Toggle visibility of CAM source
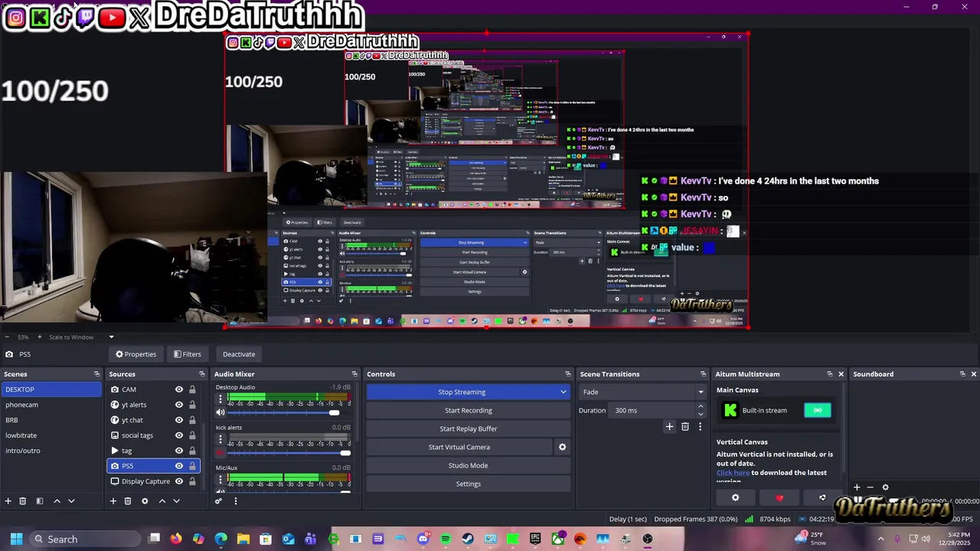Viewport: 980px width, 551px height. 179,390
